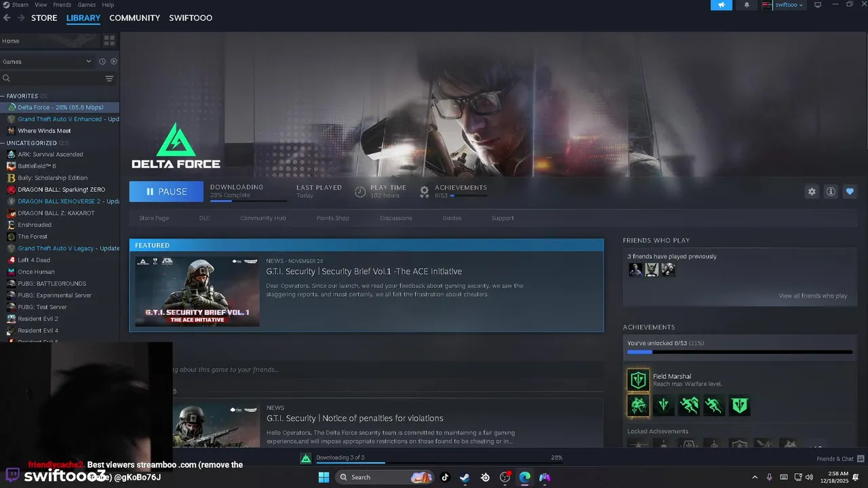This screenshot has width=868, height=488.
Task: Toggle ready-to-play filter icon
Action: point(114,61)
